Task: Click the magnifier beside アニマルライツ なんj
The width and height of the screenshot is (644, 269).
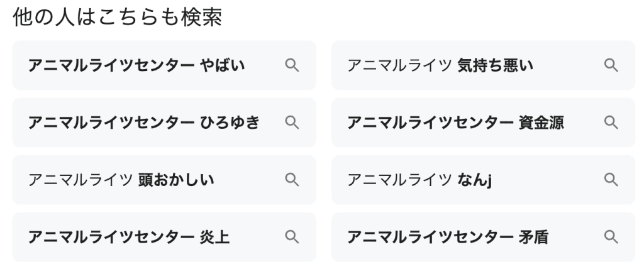Action: pyautogui.click(x=611, y=180)
